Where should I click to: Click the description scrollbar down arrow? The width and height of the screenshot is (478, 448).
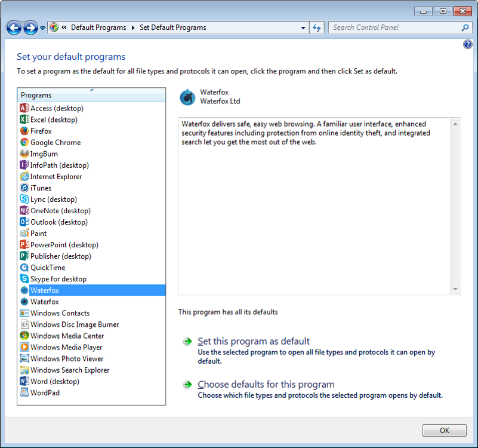tap(455, 289)
